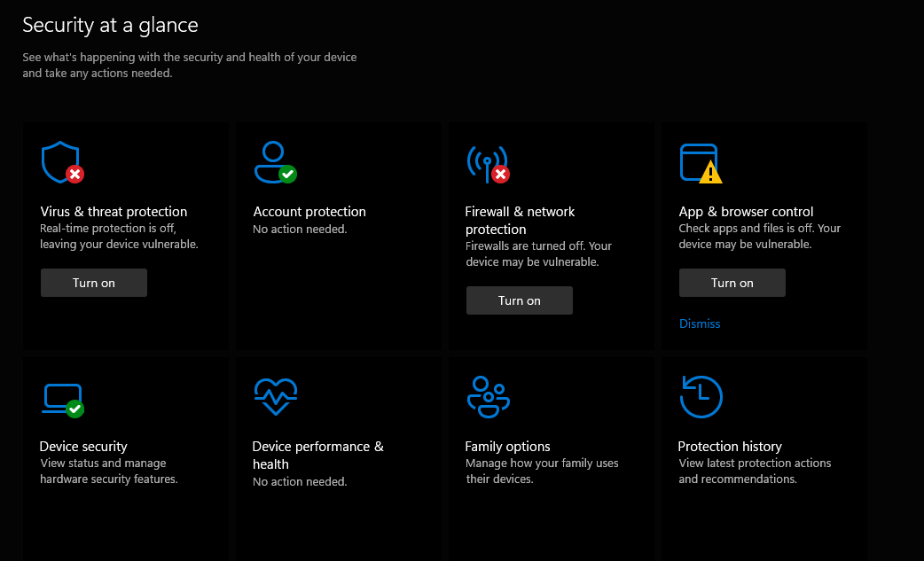Dismiss the App & browser control warning
924x561 pixels.
click(x=700, y=323)
